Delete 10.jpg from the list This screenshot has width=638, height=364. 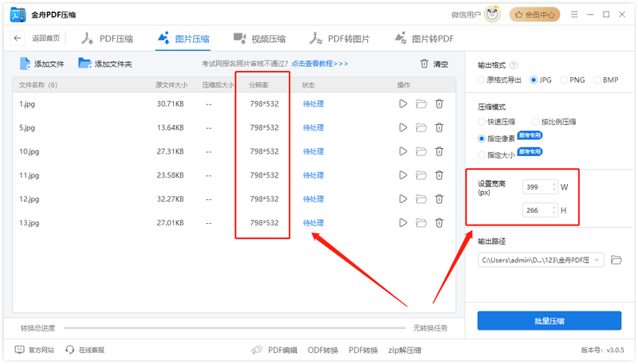pyautogui.click(x=439, y=151)
